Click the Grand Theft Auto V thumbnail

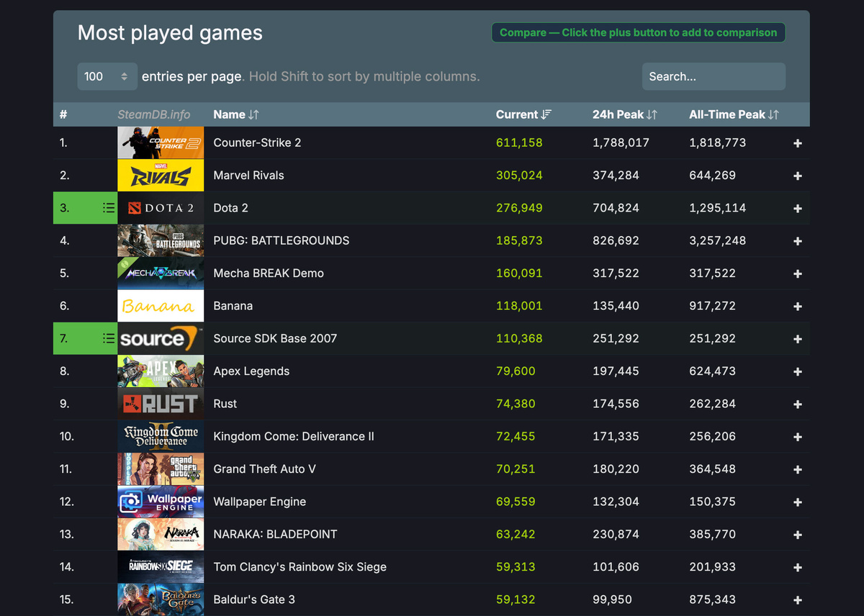tap(161, 468)
